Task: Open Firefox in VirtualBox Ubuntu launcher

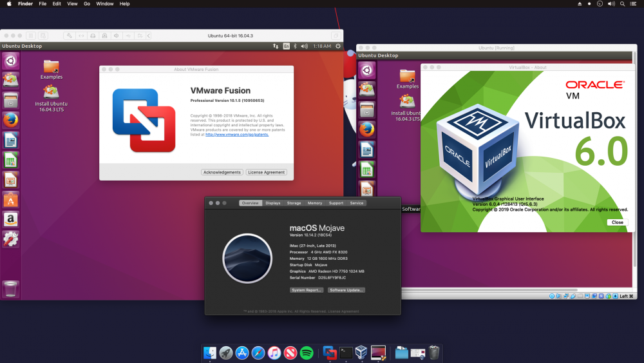Action: 367,130
